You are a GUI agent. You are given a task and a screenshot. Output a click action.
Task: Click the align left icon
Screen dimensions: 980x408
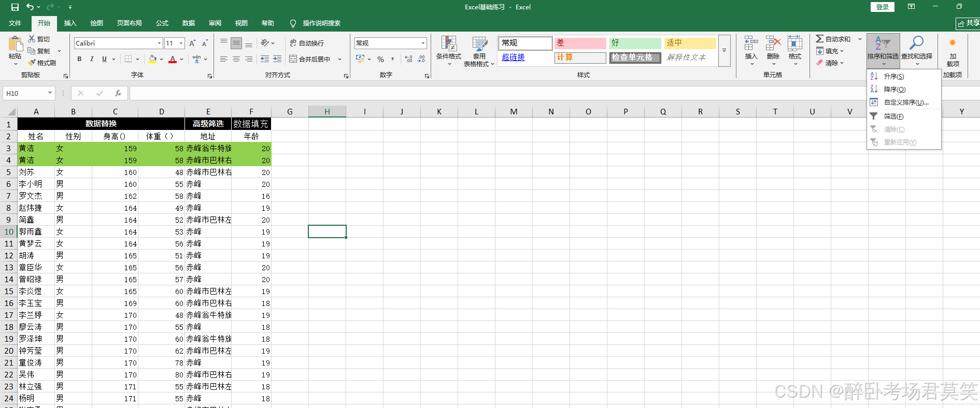click(x=224, y=59)
